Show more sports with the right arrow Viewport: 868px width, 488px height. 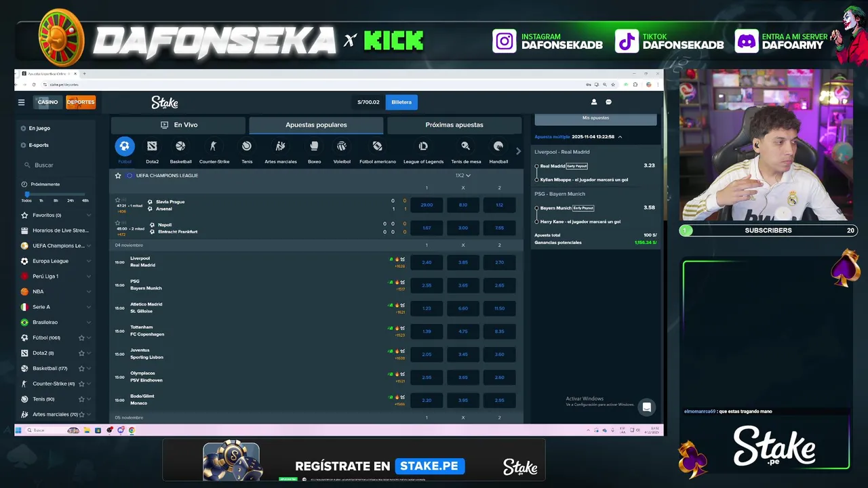point(519,151)
